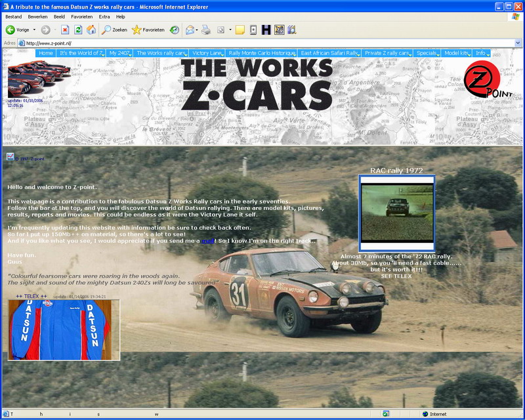Open the Extra menu
This screenshot has height=420, width=525.
[104, 17]
